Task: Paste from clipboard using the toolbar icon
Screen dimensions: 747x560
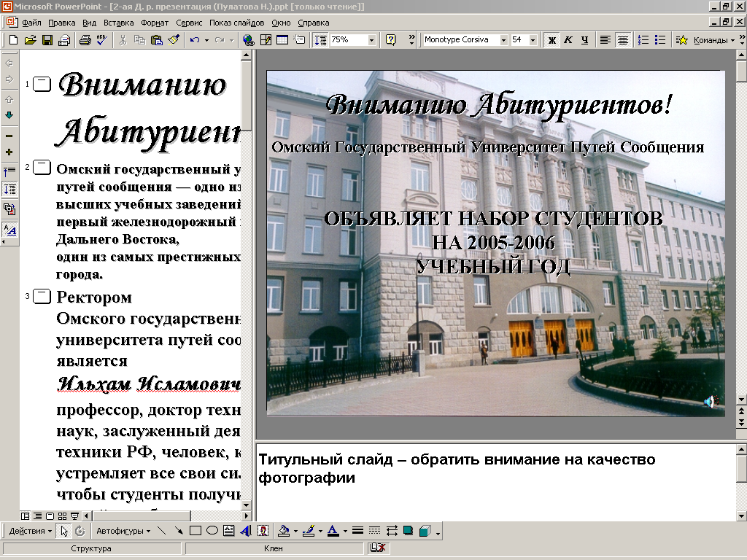Action: click(x=156, y=40)
